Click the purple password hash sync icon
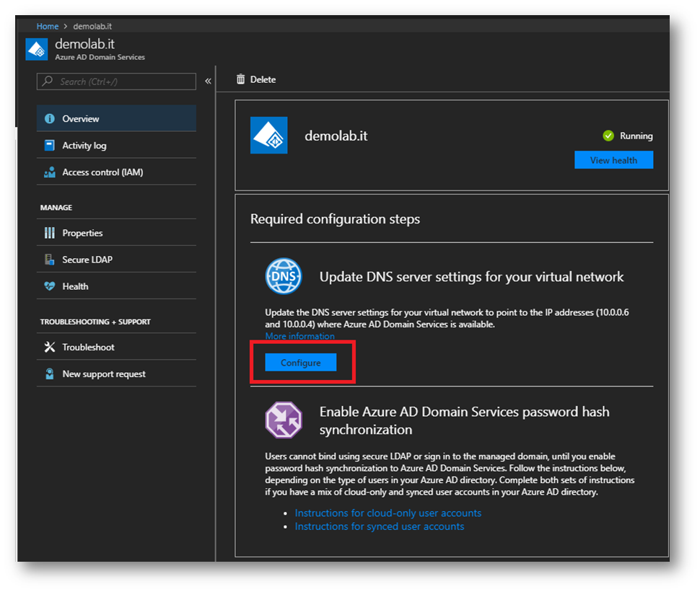Viewport: 700px width, 592px height. 284,420
